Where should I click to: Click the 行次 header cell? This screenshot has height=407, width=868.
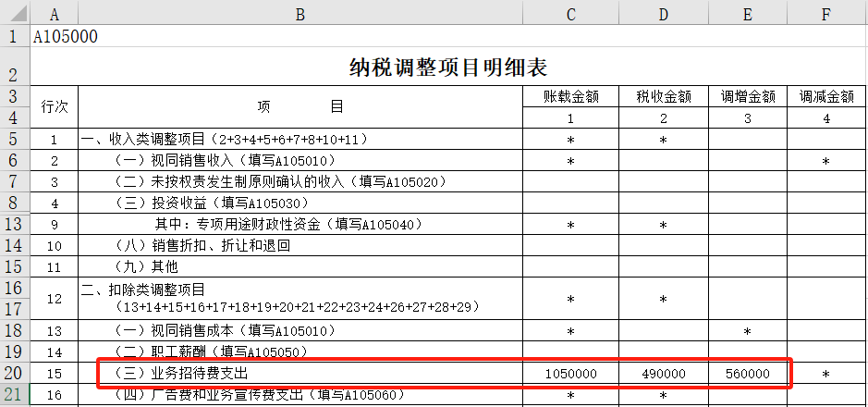[x=55, y=106]
